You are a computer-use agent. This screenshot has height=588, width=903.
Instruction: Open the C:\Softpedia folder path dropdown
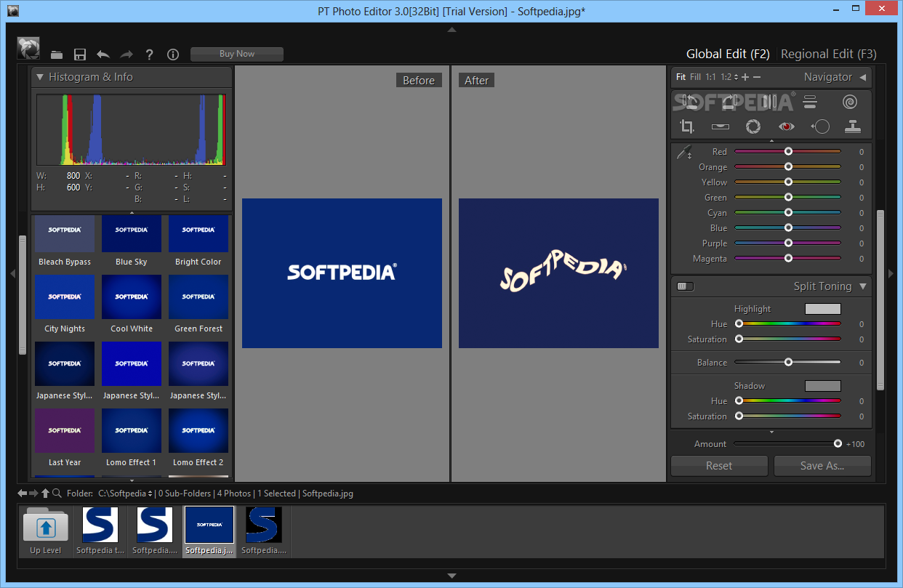pos(150,494)
